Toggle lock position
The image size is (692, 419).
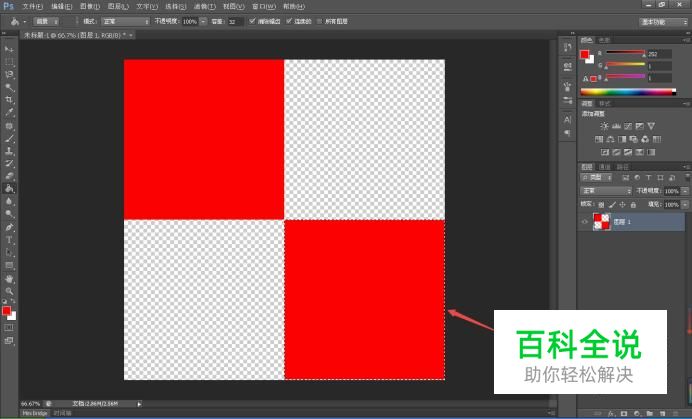[x=623, y=205]
